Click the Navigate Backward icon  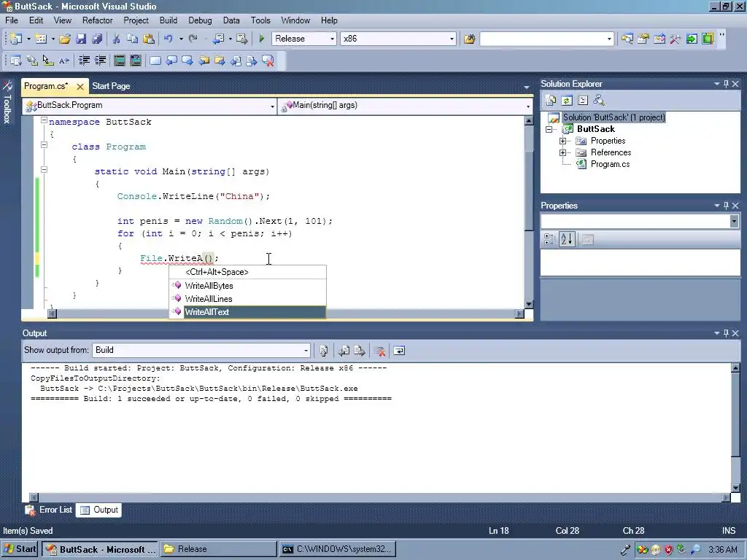219,39
